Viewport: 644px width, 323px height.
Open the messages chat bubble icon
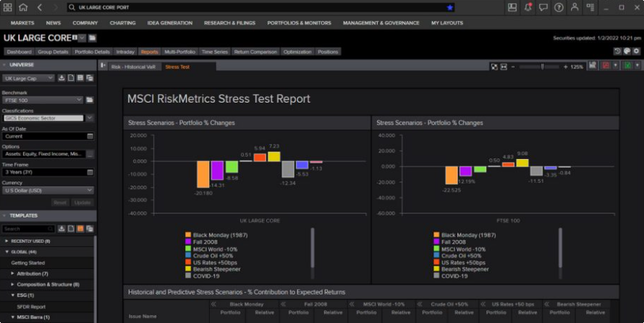[543, 7]
